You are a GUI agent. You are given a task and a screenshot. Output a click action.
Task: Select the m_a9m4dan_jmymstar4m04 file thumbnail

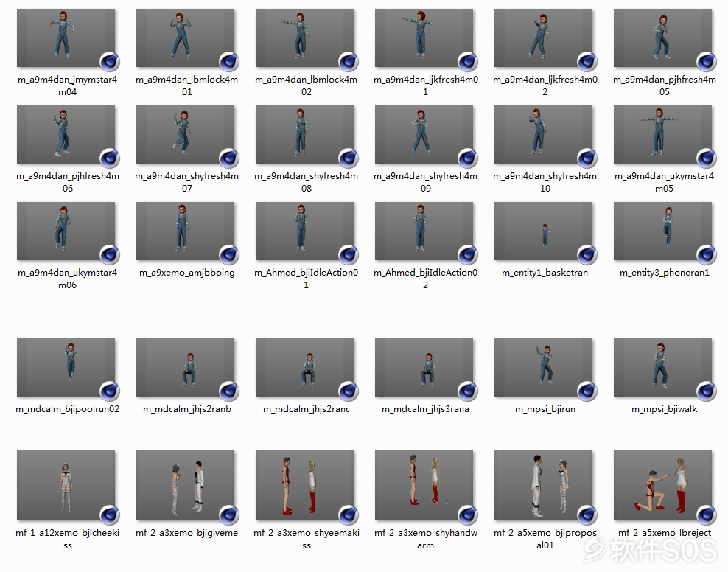(x=66, y=38)
